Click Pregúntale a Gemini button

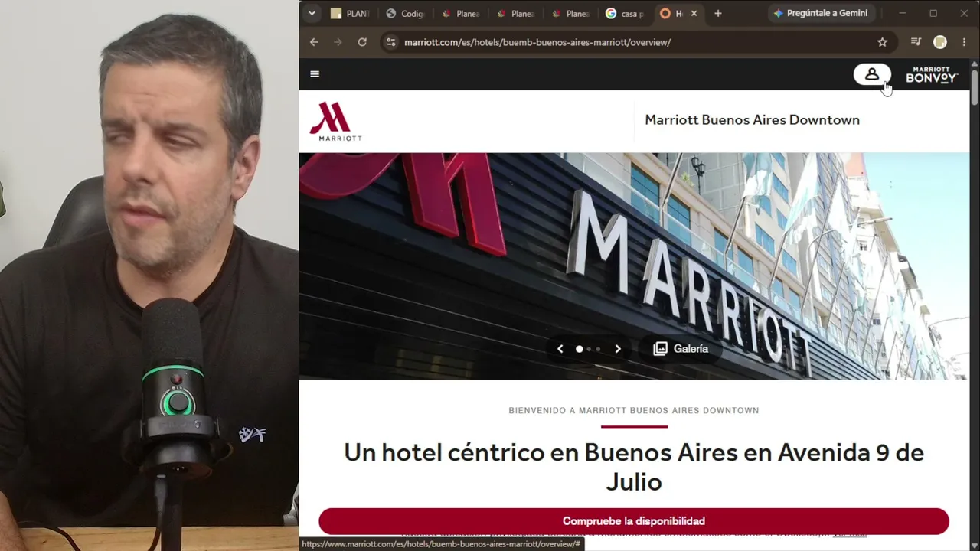[820, 13]
